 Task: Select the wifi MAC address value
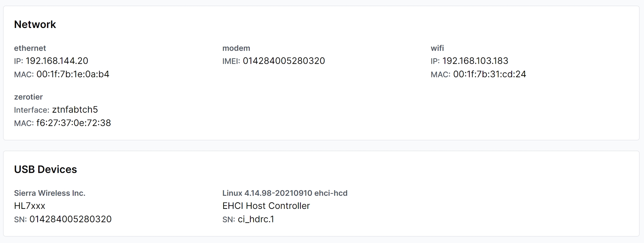pos(489,74)
